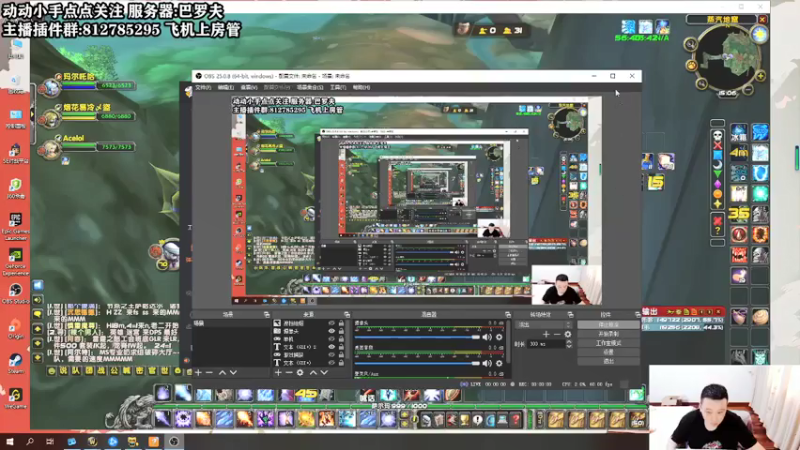Toggle lock of 摄像头 source
The height and width of the screenshot is (450, 800).
(x=341, y=331)
